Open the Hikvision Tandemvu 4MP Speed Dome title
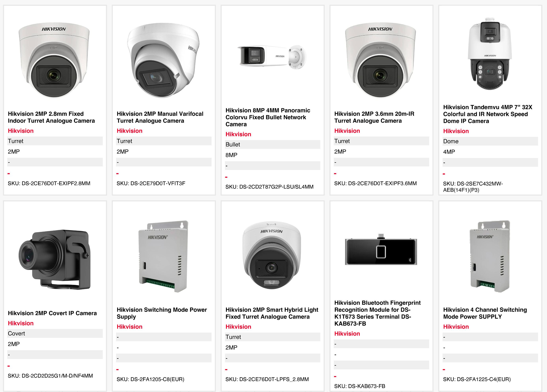The width and height of the screenshot is (547, 392). 487,114
